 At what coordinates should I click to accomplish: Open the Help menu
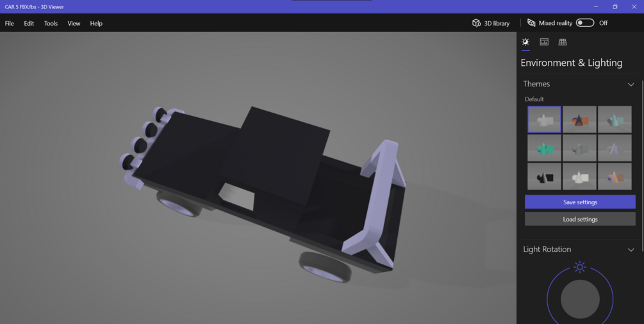tap(96, 24)
